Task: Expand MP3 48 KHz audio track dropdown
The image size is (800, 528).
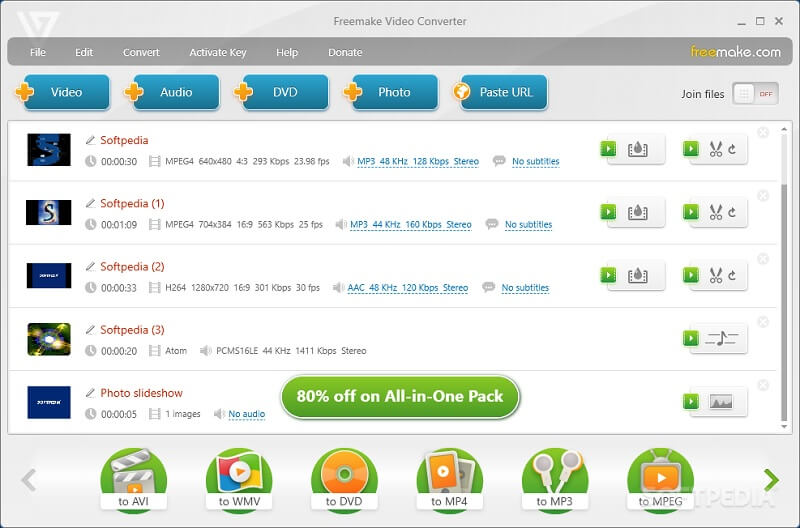Action: point(418,161)
